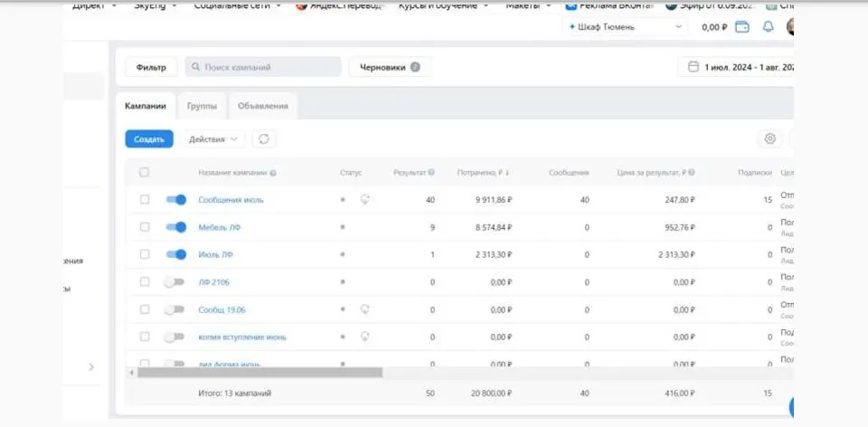Viewport: 868px width, 427px height.
Task: Expand the left sidebar chevron
Action: click(91, 366)
